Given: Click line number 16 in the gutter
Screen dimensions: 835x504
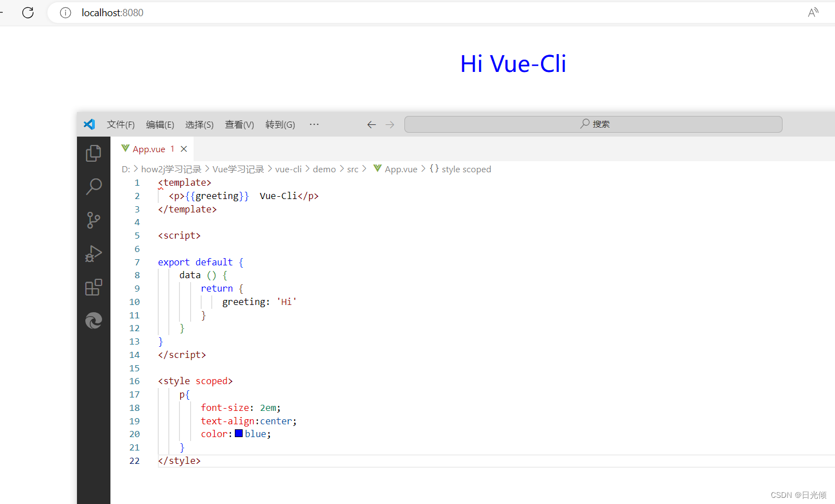Looking at the screenshot, I should 134,381.
